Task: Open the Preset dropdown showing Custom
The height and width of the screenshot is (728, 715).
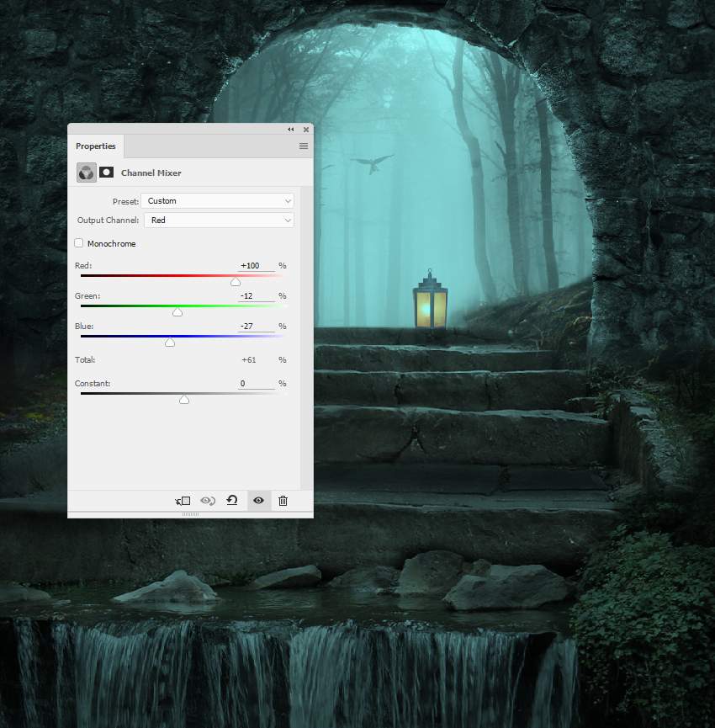Action: [217, 201]
